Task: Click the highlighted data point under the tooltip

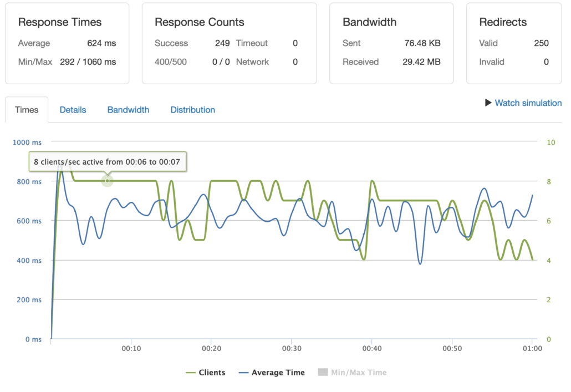Action: tap(108, 181)
